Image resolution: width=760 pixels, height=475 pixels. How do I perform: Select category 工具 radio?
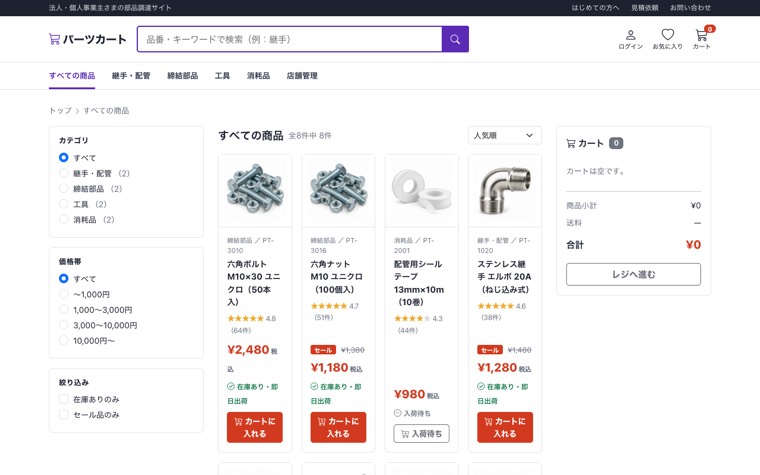(x=63, y=204)
